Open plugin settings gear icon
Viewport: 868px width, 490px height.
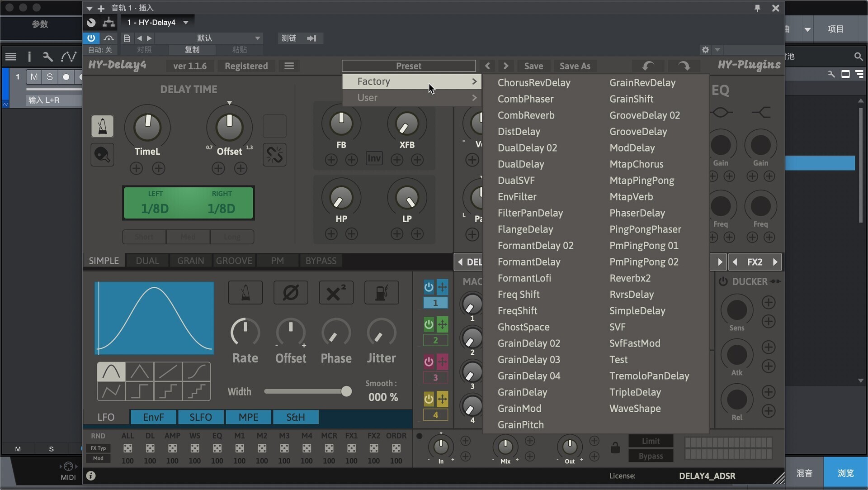click(x=705, y=50)
